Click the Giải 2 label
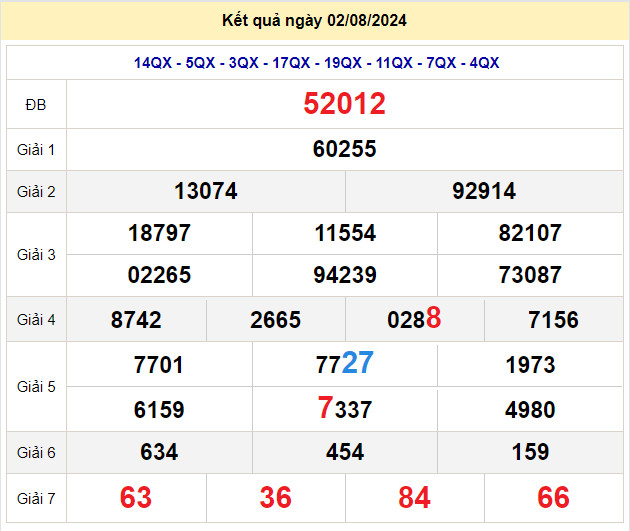This screenshot has width=630, height=531. point(36,192)
